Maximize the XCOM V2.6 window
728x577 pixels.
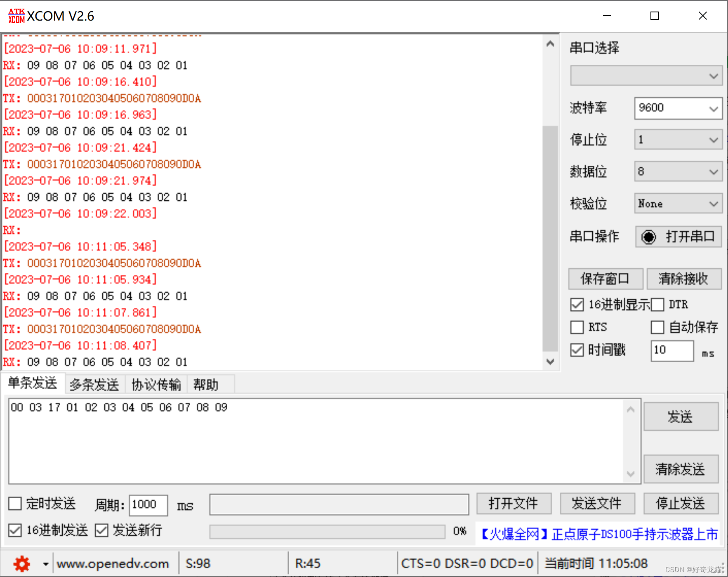(655, 16)
